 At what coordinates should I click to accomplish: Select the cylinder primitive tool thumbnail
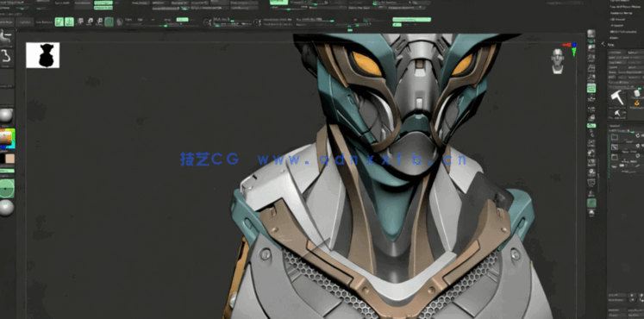(x=637, y=93)
